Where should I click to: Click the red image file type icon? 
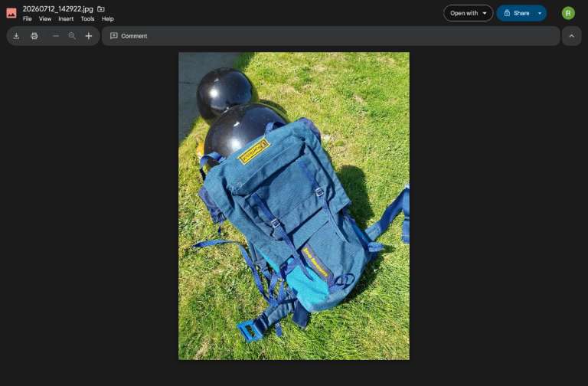11,13
